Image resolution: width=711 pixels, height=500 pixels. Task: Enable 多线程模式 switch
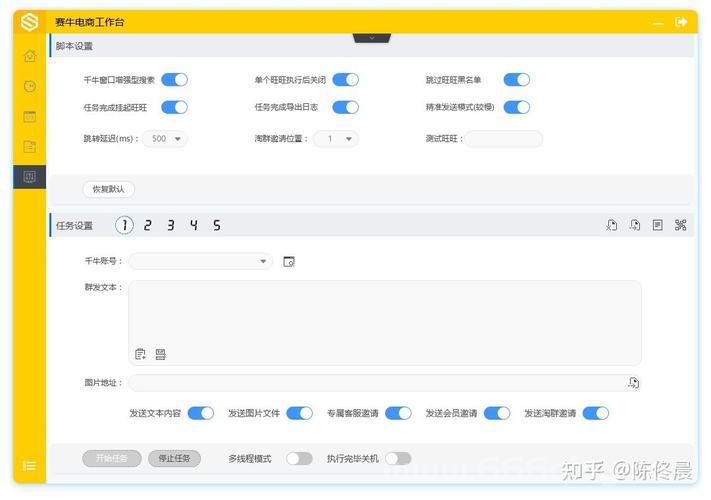tap(300, 459)
